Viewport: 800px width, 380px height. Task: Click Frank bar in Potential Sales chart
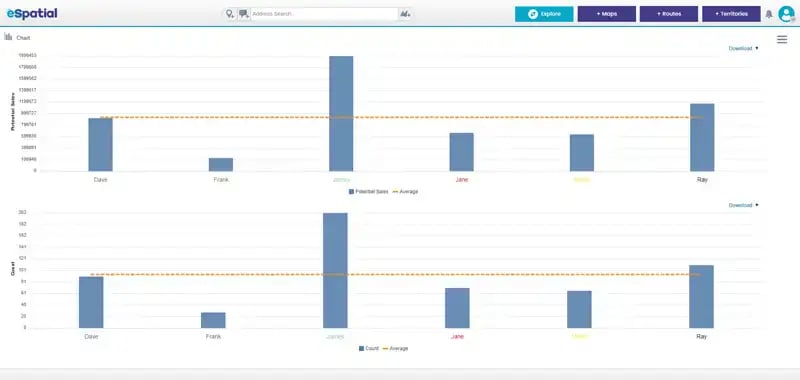pyautogui.click(x=221, y=164)
